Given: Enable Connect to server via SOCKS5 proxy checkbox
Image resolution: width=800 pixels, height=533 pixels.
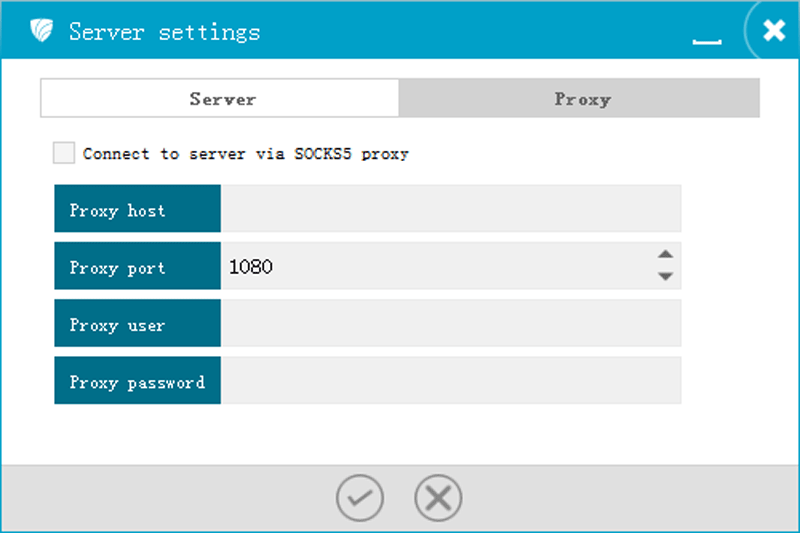Looking at the screenshot, I should (64, 153).
